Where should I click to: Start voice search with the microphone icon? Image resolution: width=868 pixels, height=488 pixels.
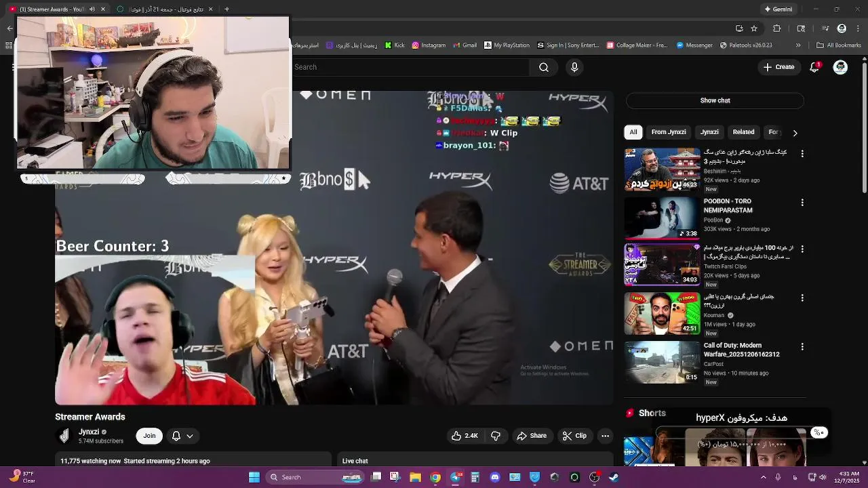click(x=574, y=67)
